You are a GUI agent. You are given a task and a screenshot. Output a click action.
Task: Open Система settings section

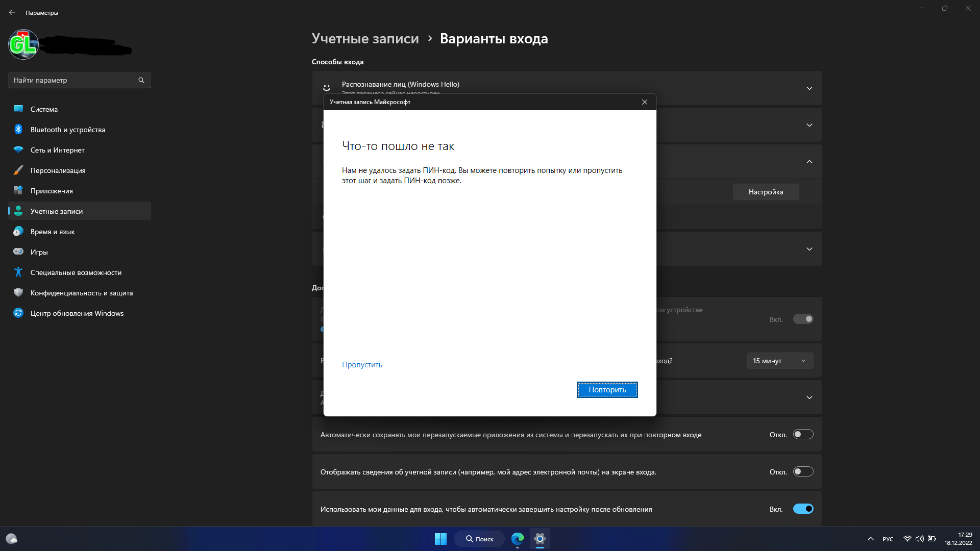click(44, 108)
